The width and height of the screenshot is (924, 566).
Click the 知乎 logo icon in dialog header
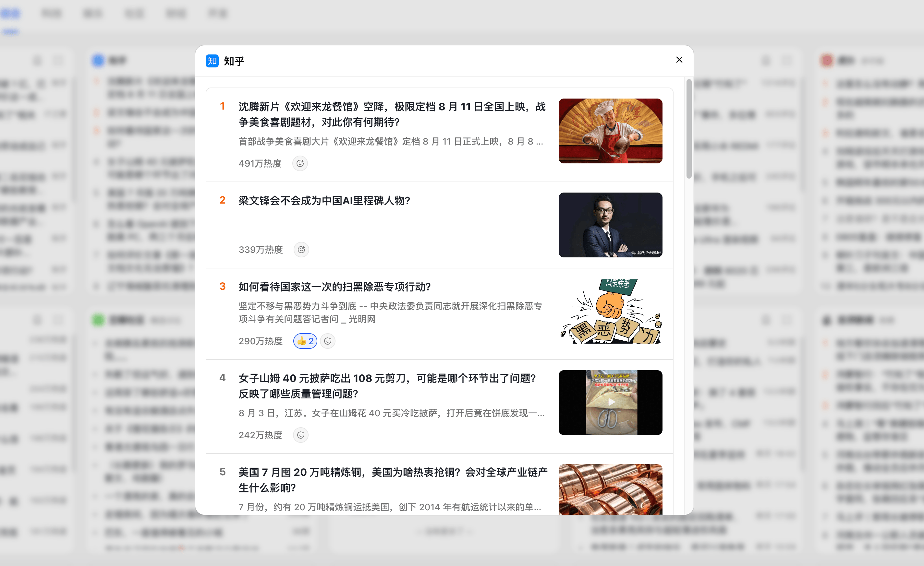point(212,61)
